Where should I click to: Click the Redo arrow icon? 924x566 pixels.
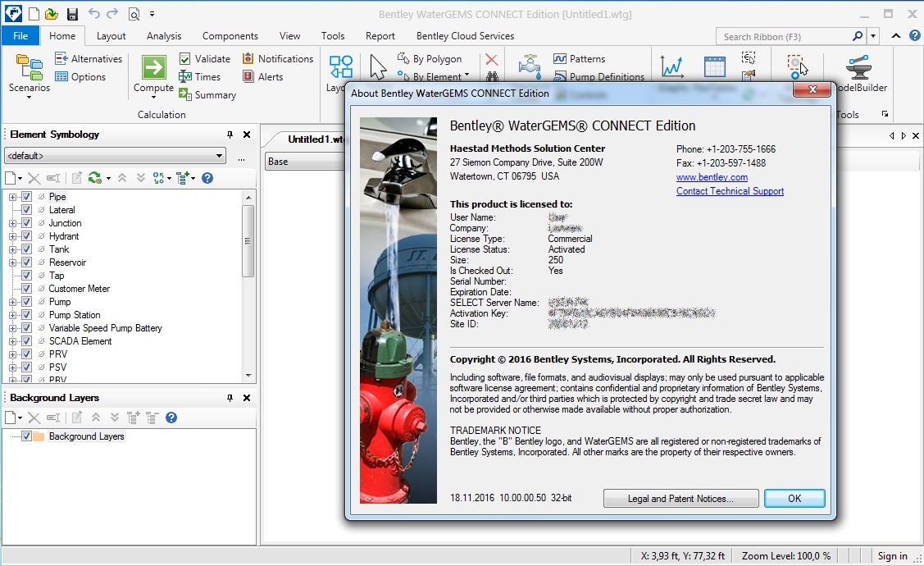coord(112,13)
